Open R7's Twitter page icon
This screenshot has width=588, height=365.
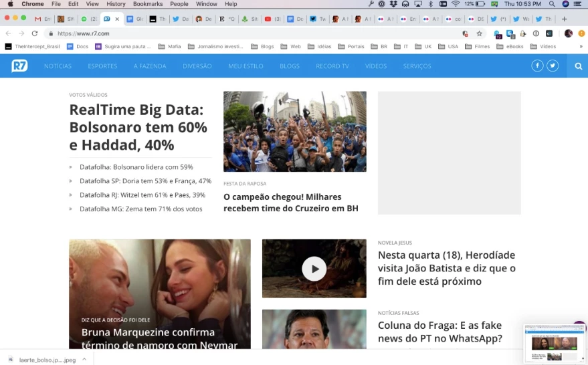coord(553,66)
